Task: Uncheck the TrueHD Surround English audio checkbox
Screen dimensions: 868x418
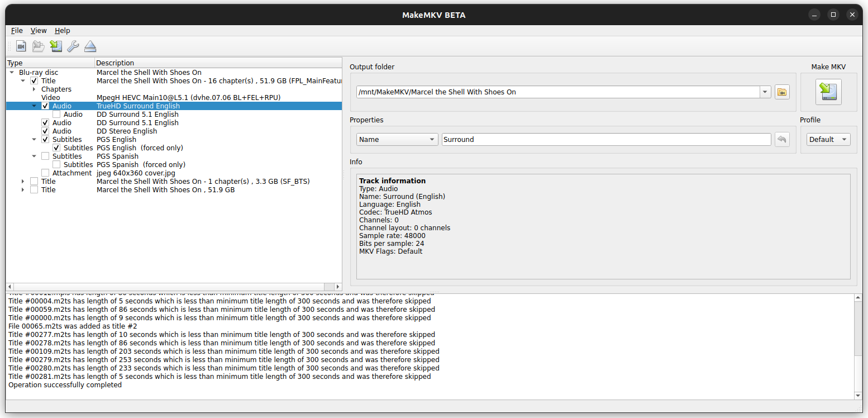Action: coord(45,106)
